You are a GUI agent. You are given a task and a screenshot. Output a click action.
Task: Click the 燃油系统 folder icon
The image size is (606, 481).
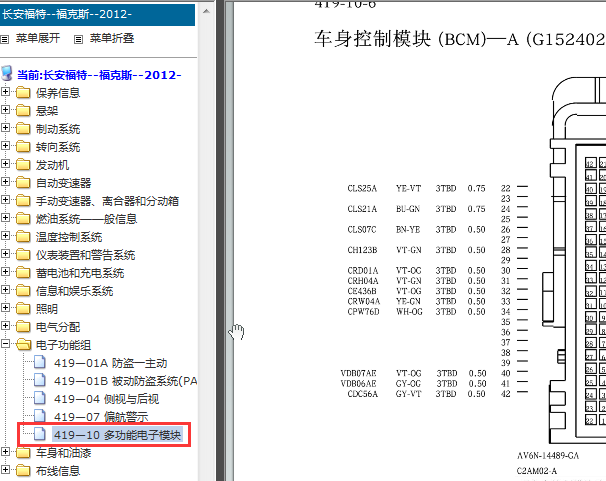click(23, 218)
